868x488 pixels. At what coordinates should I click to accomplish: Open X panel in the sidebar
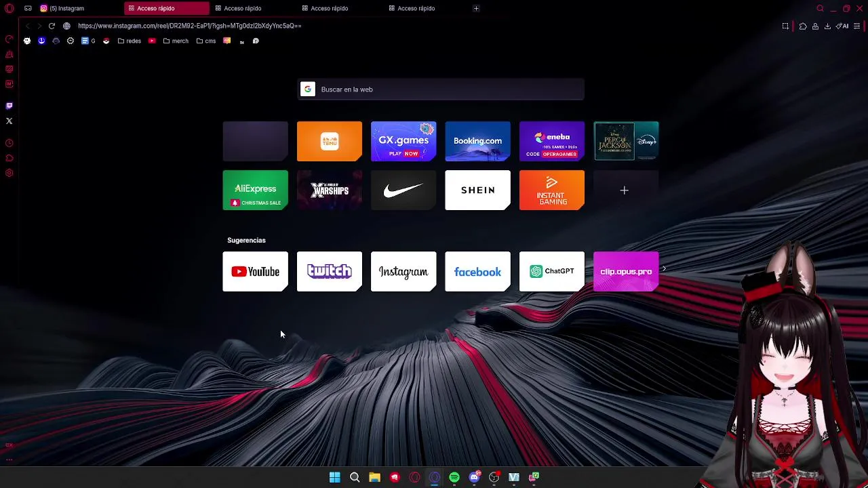tap(9, 121)
